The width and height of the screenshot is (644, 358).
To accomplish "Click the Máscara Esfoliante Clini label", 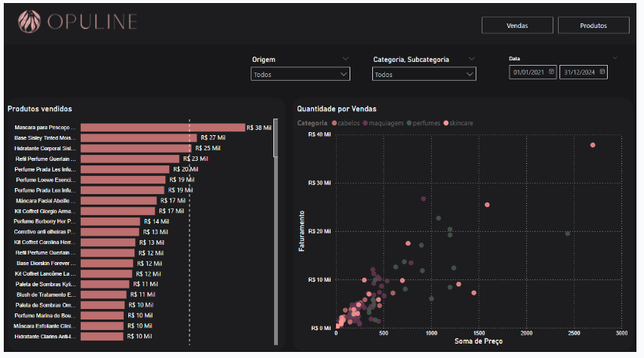I will pos(45,326).
